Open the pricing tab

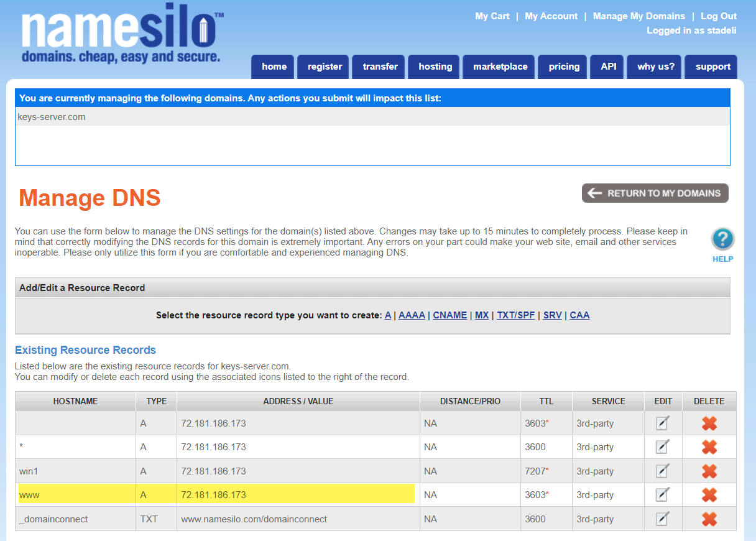click(564, 67)
